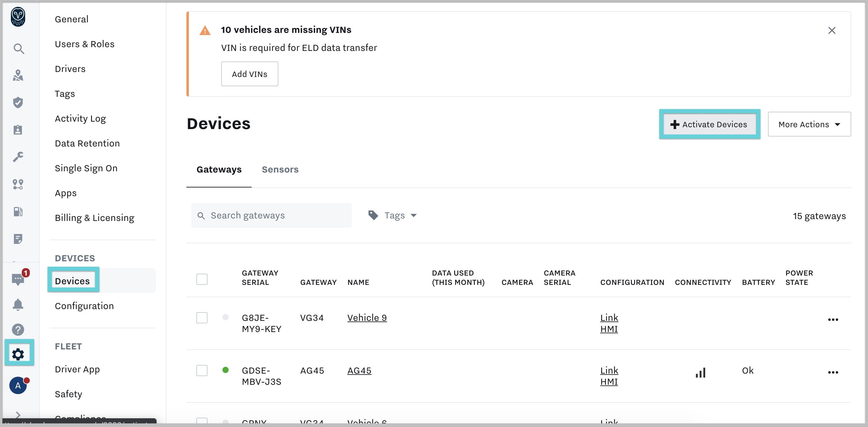Click the Data Used (This Month) header
This screenshot has height=427, width=868.
click(x=458, y=278)
